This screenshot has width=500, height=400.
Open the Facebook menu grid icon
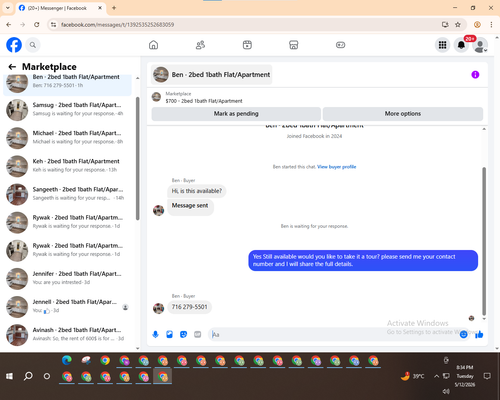point(442,45)
